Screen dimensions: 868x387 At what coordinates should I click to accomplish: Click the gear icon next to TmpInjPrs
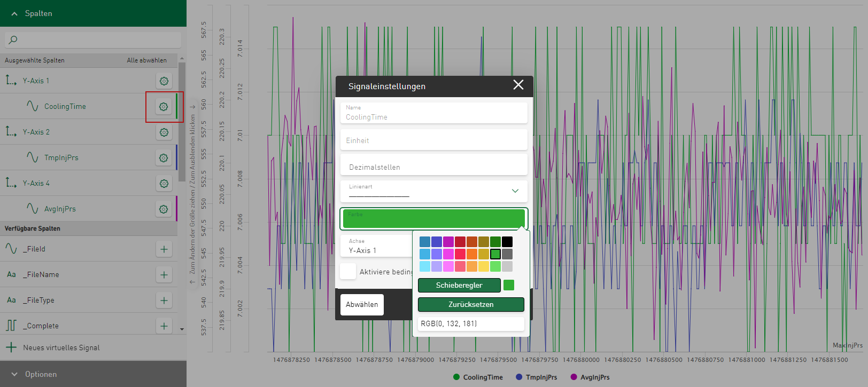(164, 158)
